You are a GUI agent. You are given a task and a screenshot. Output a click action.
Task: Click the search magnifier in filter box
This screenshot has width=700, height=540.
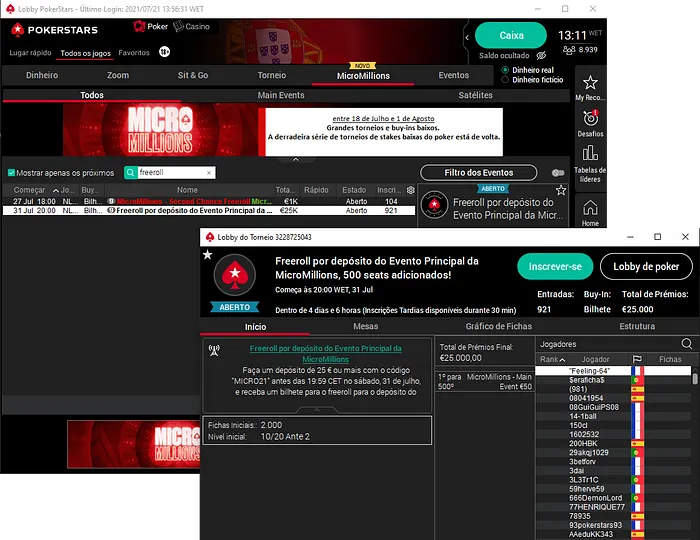pos(130,172)
